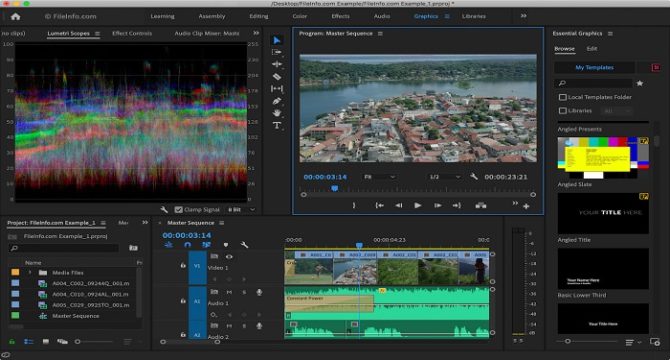Open the bit depth dropdown in scopes
Image resolution: width=670 pixels, height=360 pixels.
pyautogui.click(x=241, y=210)
